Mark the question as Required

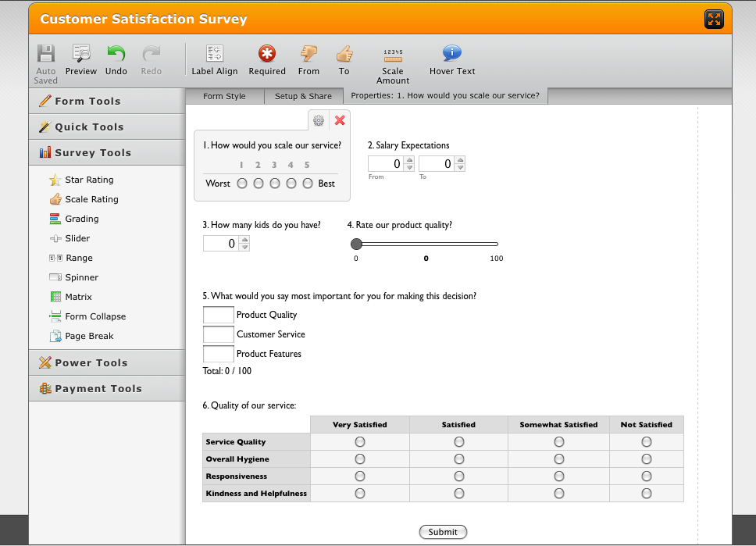267,54
